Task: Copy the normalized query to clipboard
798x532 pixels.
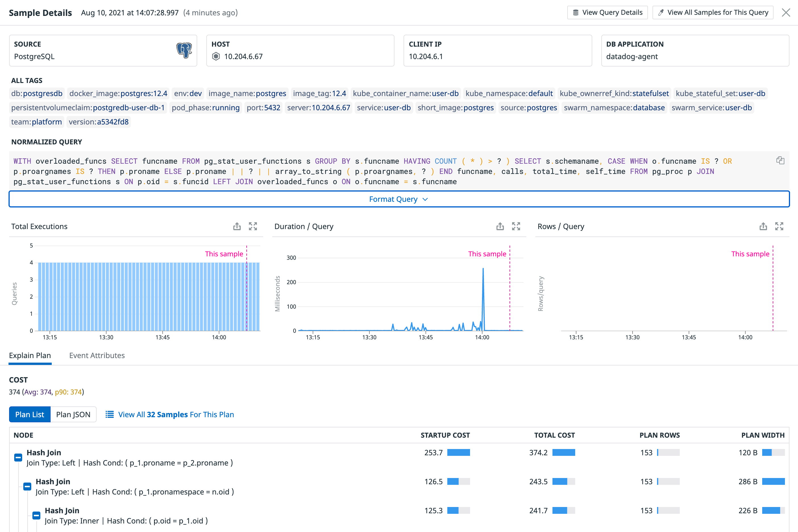Action: (x=780, y=160)
